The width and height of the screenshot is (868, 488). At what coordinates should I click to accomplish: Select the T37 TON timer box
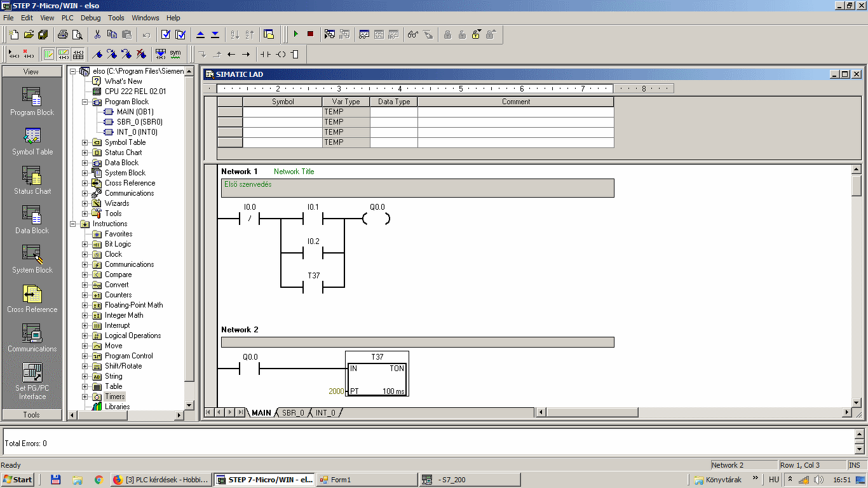377,374
